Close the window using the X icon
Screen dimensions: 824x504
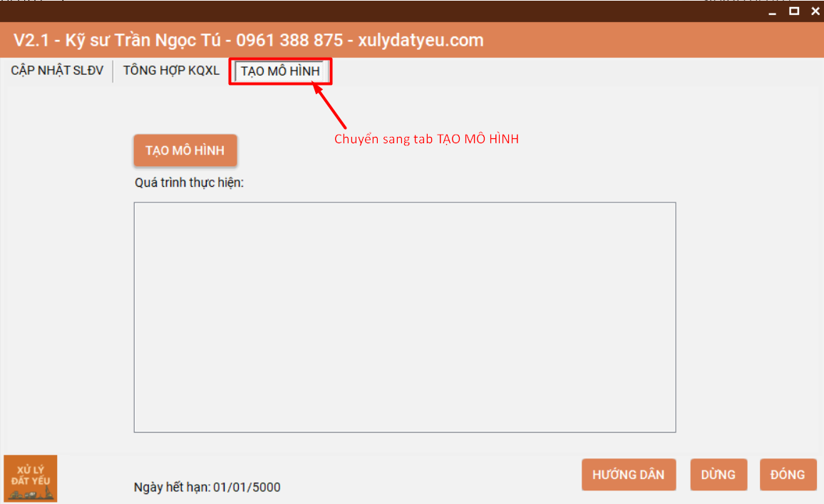click(815, 11)
